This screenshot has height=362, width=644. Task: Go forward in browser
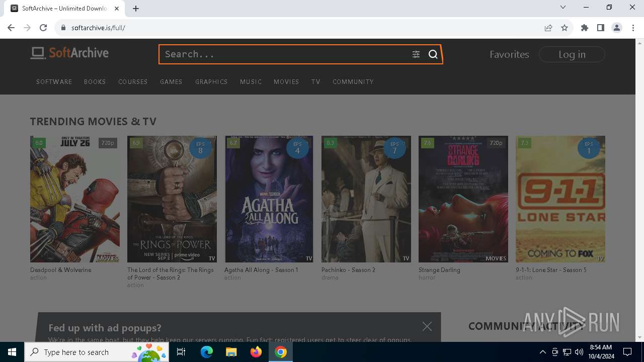point(27,28)
